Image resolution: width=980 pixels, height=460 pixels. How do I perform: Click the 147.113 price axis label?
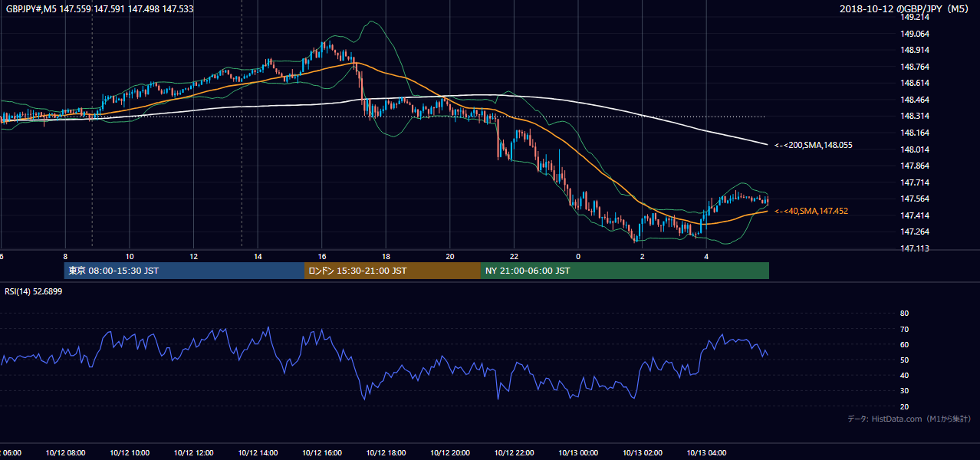[915, 248]
